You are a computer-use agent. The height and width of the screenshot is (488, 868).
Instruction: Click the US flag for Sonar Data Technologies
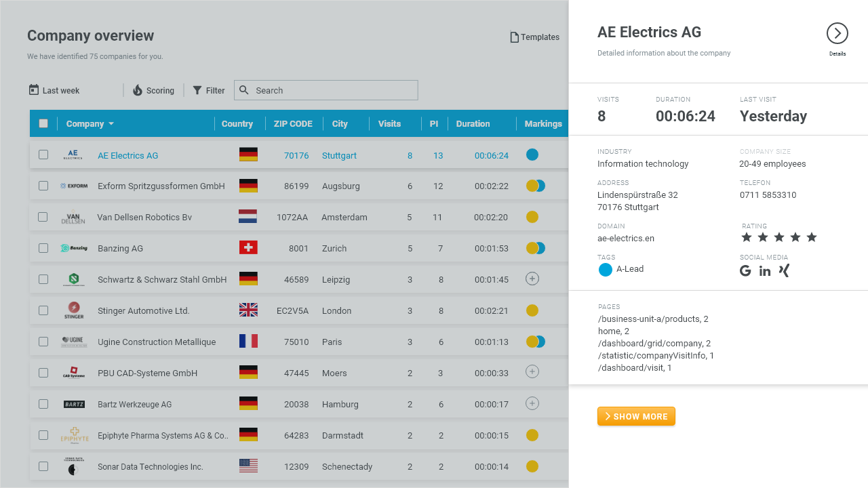(x=248, y=466)
